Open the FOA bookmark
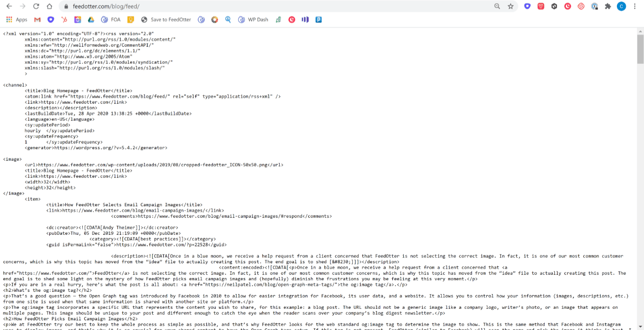 110,20
